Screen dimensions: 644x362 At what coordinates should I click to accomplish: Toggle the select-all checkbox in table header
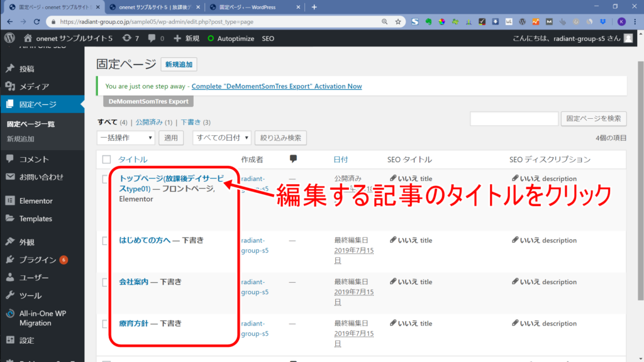pos(106,160)
